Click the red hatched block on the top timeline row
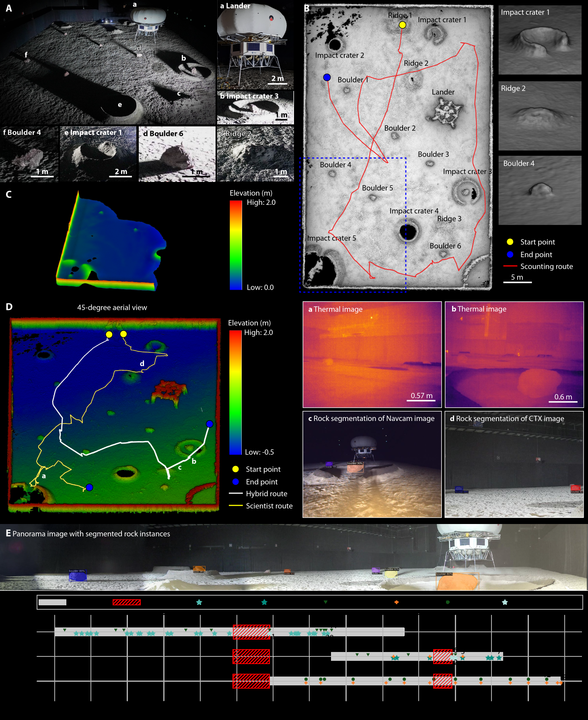 (252, 632)
